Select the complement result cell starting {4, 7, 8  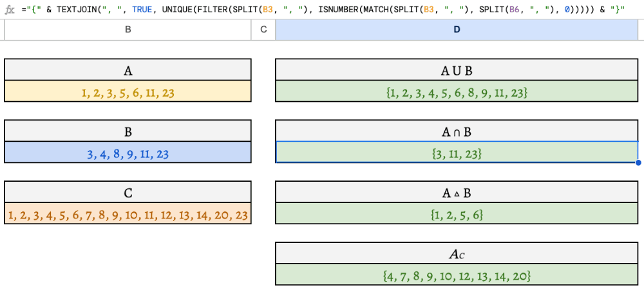point(457,275)
